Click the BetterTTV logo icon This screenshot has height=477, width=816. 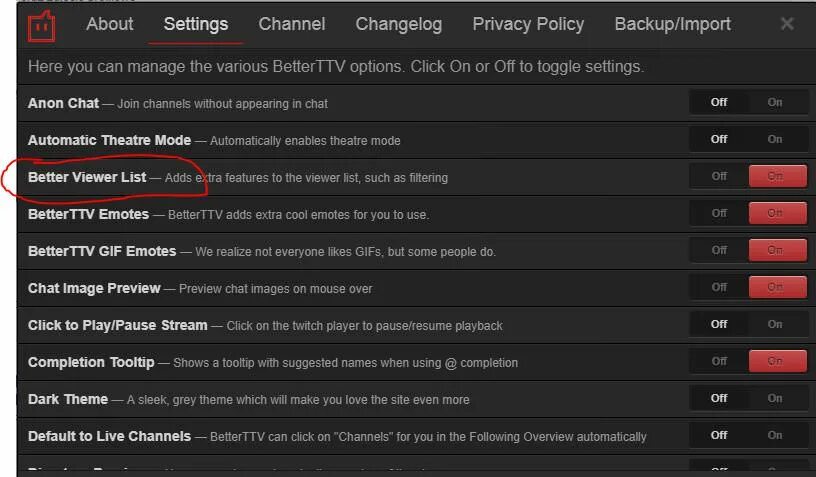[41, 26]
